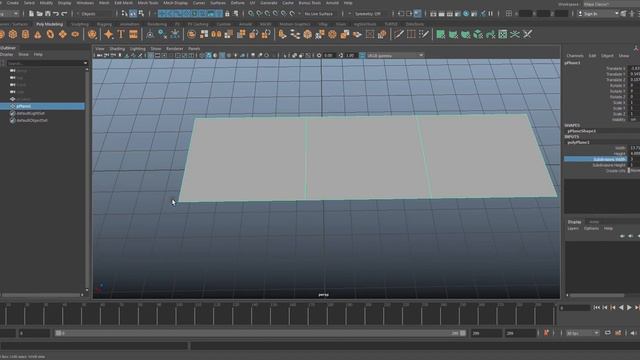The width and height of the screenshot is (640, 360).
Task: Open the Mesh Tools menu
Action: pyautogui.click(x=148, y=3)
